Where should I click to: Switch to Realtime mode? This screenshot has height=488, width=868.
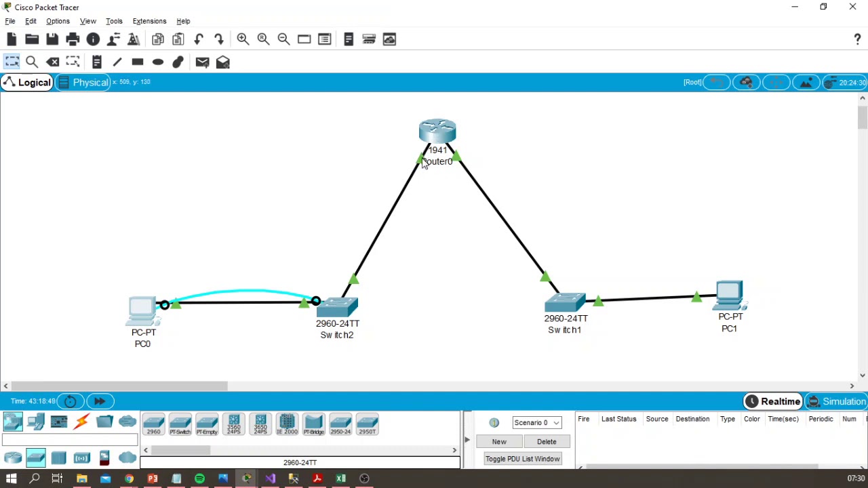tap(773, 402)
